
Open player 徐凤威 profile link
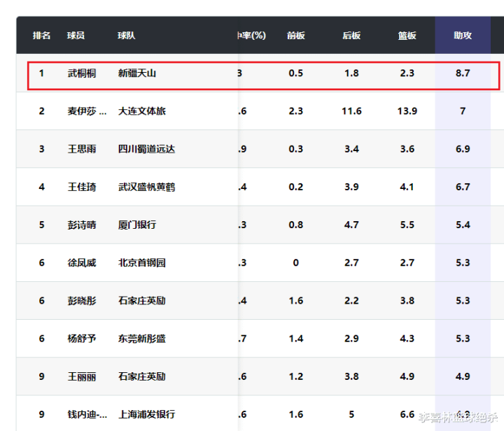pos(82,262)
